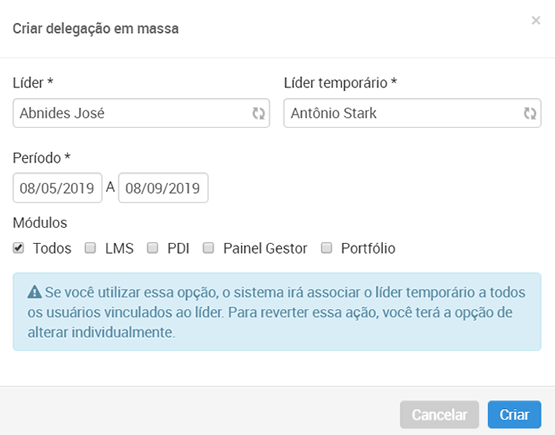Click the Painel Gestor label text

tap(265, 248)
